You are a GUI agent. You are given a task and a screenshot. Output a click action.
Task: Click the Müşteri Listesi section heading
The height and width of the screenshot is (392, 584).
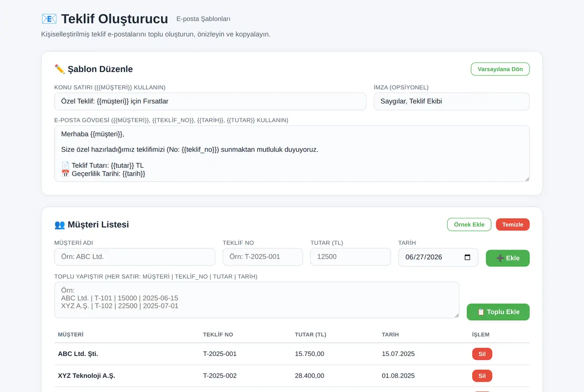pos(98,225)
